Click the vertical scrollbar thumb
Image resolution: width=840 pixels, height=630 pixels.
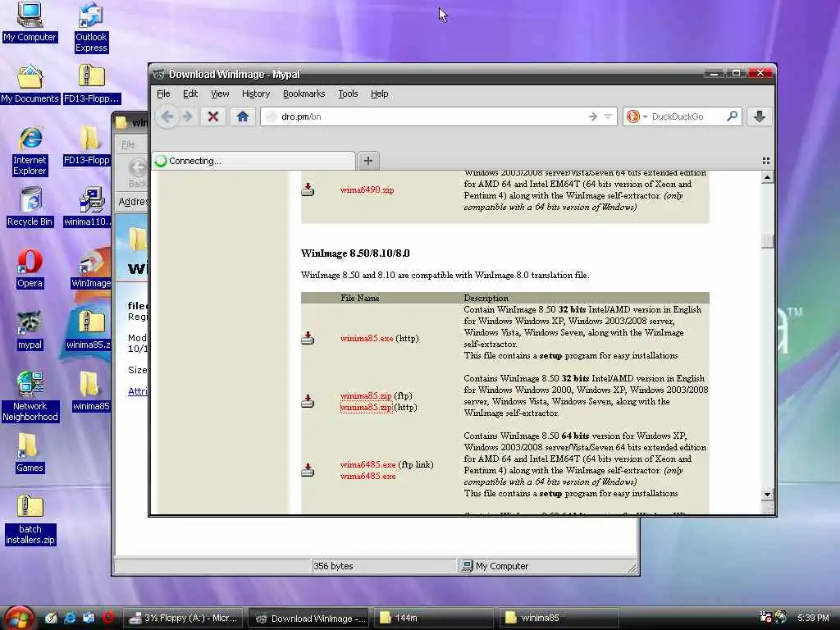click(767, 241)
